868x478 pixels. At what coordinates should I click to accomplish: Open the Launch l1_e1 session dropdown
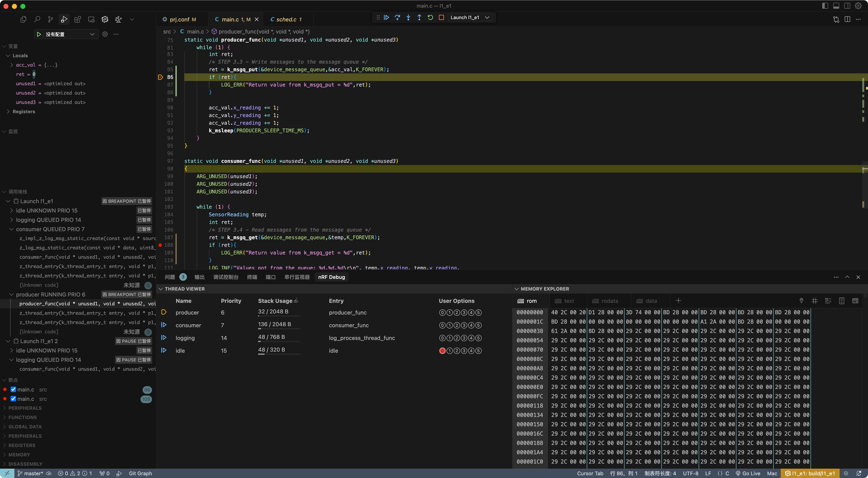click(x=487, y=18)
